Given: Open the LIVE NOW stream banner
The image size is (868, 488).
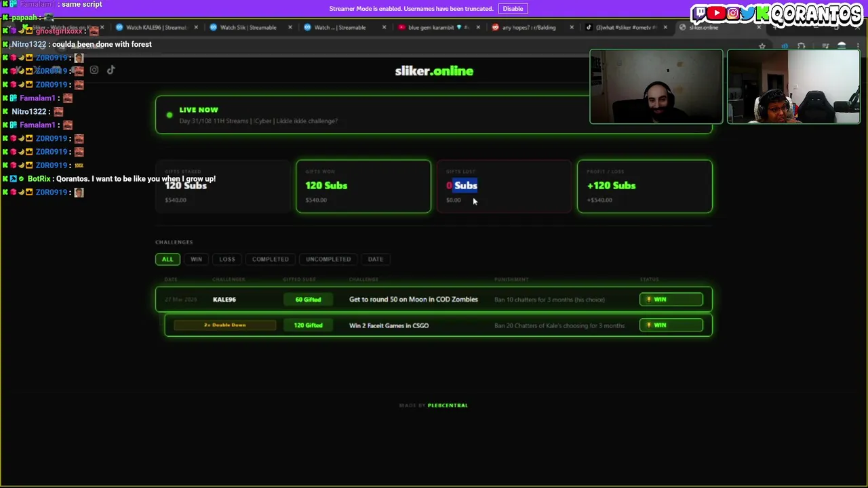Looking at the screenshot, I should coord(434,115).
